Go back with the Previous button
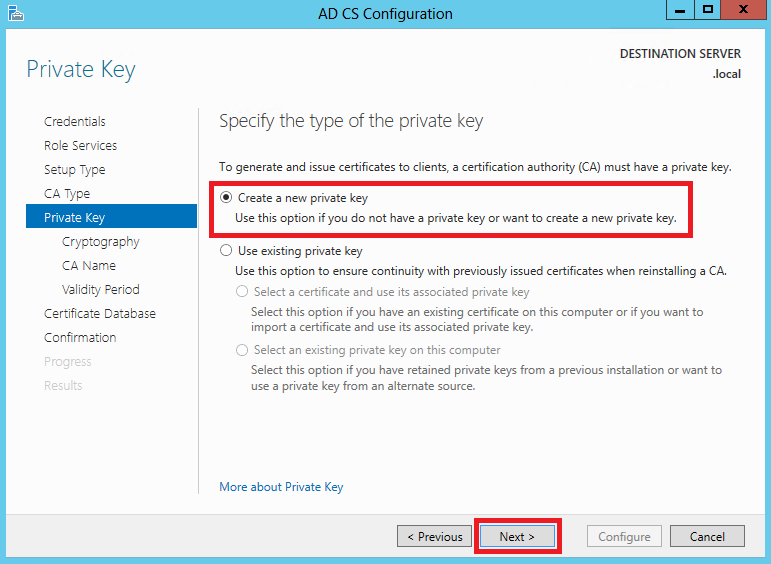The image size is (771, 564). click(x=435, y=536)
